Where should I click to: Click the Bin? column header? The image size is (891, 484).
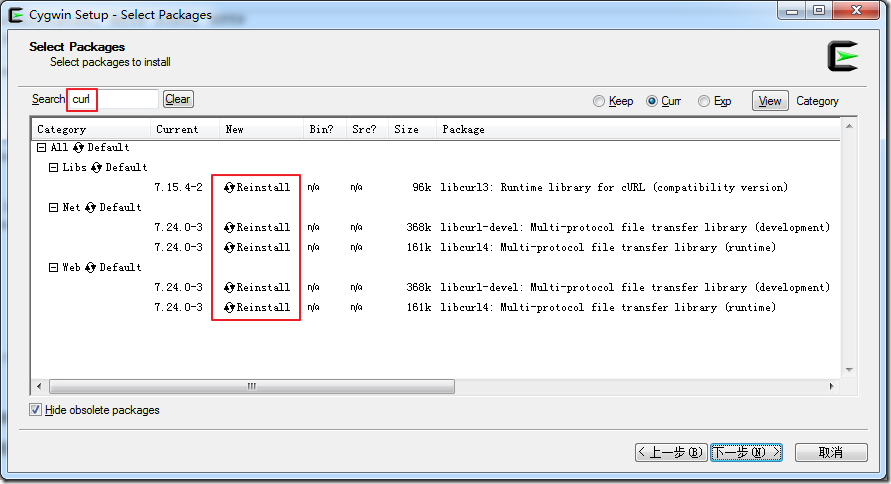point(324,130)
